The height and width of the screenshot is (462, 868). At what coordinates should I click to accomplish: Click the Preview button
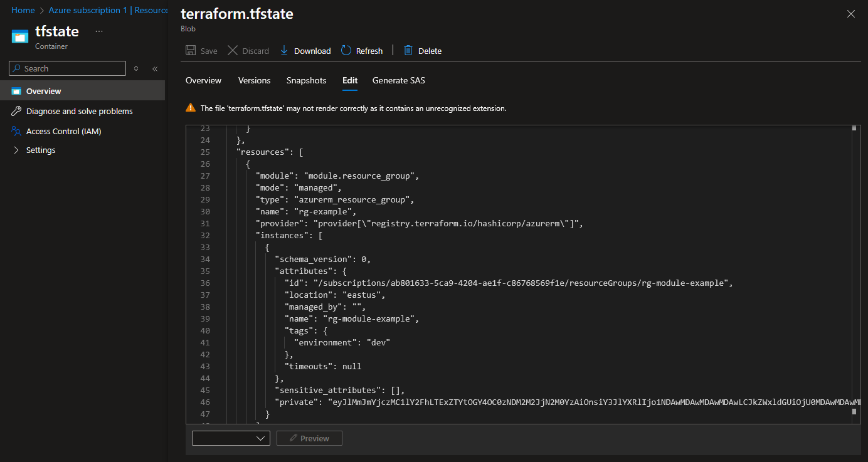coord(309,438)
